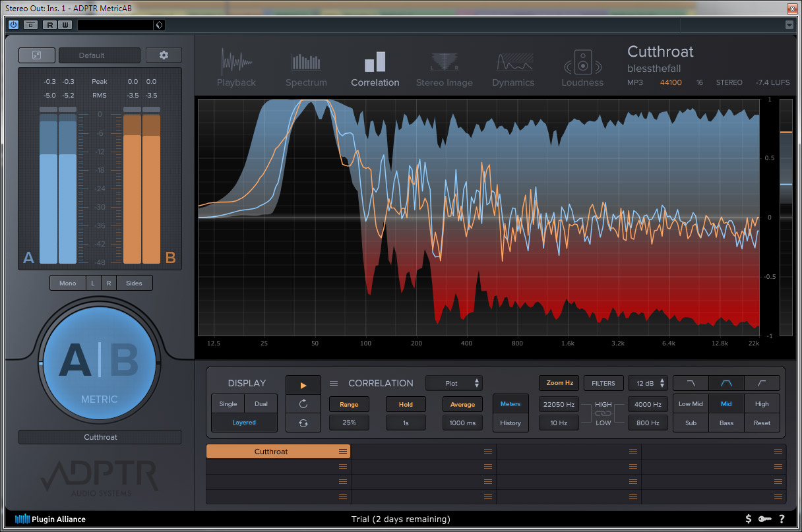Choose the Mid filter preset
This screenshot has width=802, height=532.
tap(726, 404)
